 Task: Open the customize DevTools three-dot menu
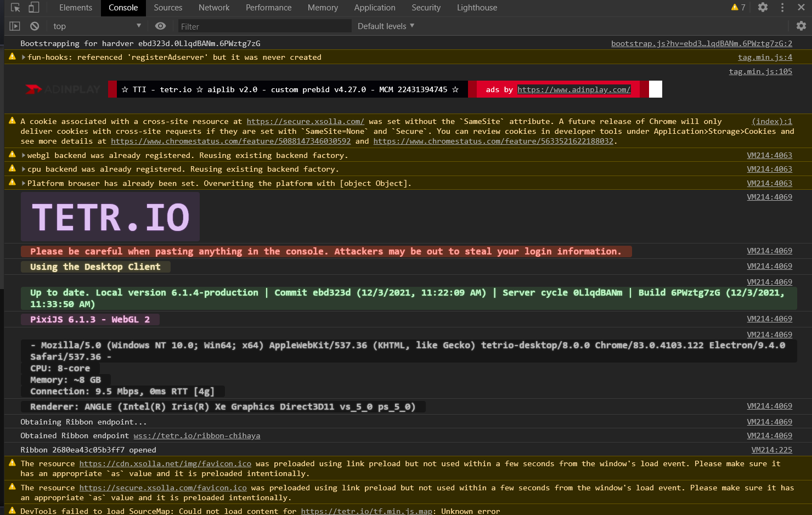click(x=782, y=7)
